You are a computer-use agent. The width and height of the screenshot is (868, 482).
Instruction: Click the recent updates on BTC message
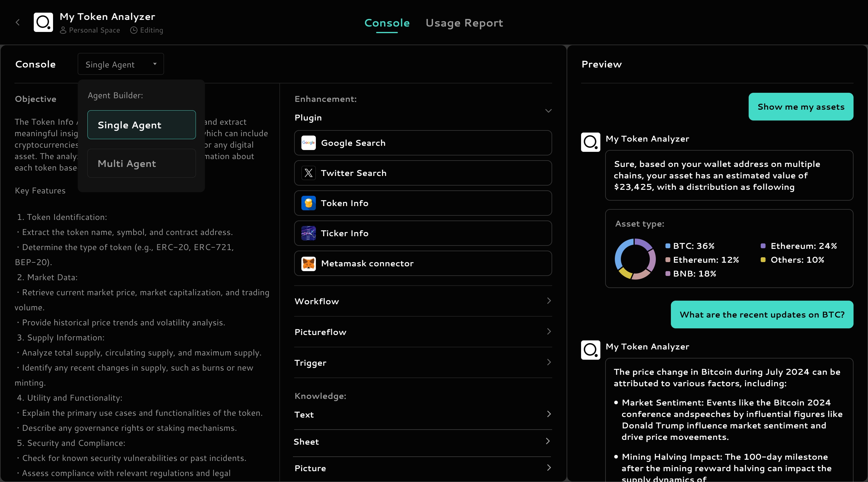point(762,315)
